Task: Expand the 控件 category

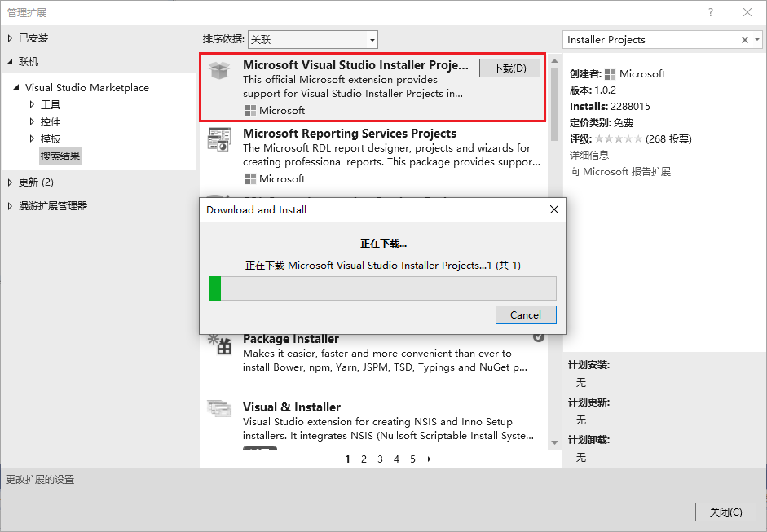Action: point(32,121)
